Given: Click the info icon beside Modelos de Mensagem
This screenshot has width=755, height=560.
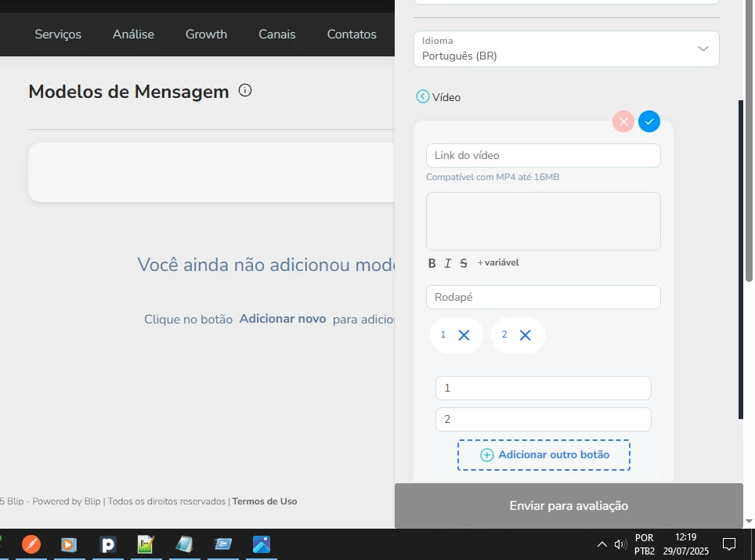Looking at the screenshot, I should point(245,90).
